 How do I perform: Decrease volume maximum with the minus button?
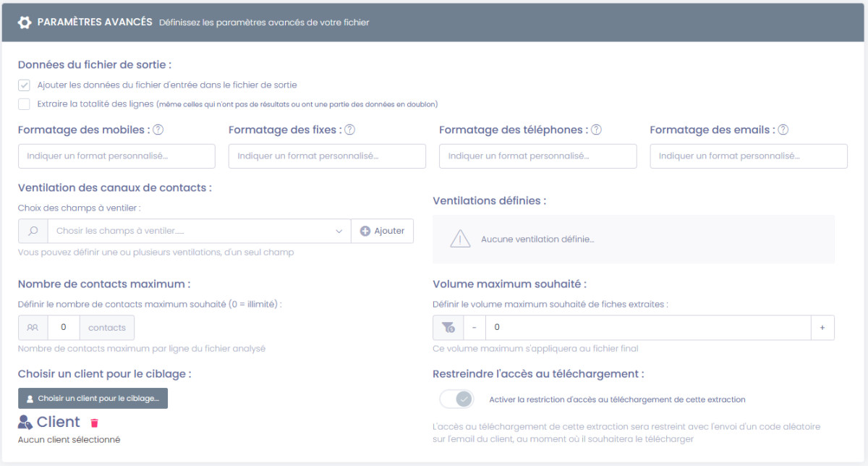pos(474,328)
